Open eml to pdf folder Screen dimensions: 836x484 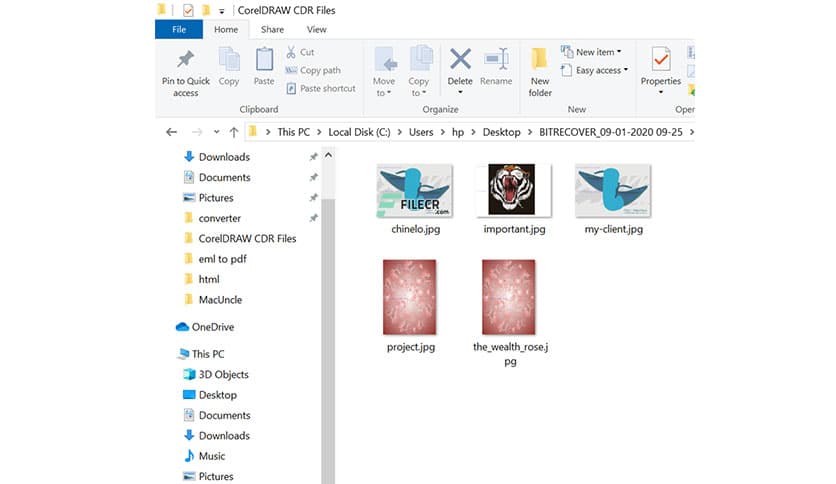pyautogui.click(x=215, y=259)
